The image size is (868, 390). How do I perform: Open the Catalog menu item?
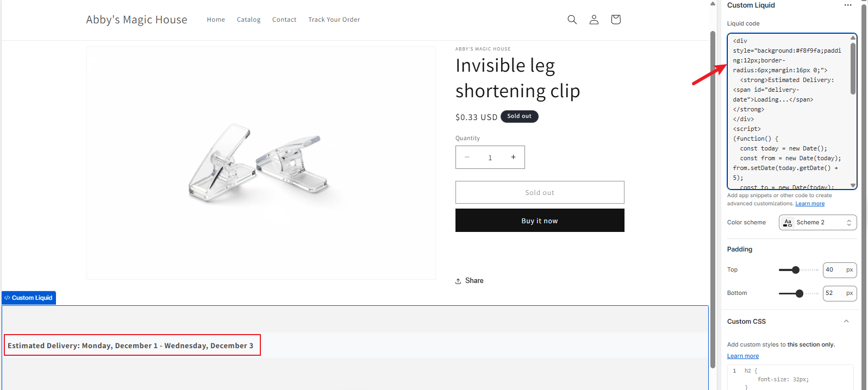[x=248, y=20]
